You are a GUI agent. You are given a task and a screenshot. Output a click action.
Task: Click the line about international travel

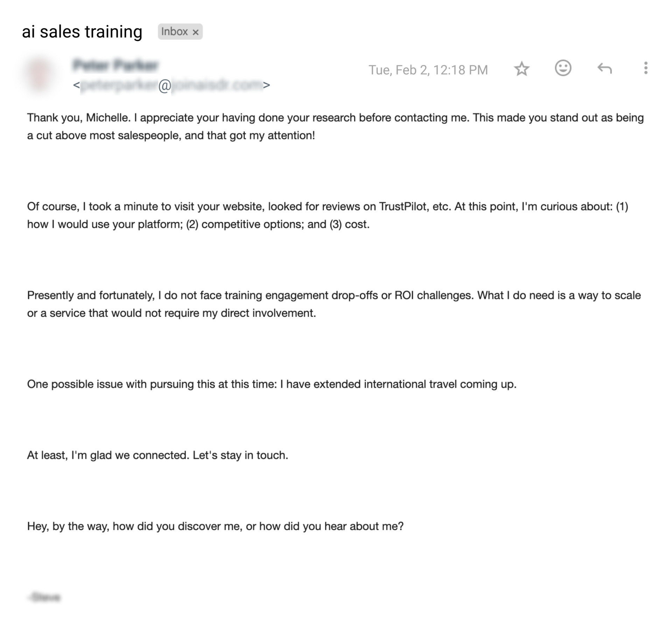(272, 384)
